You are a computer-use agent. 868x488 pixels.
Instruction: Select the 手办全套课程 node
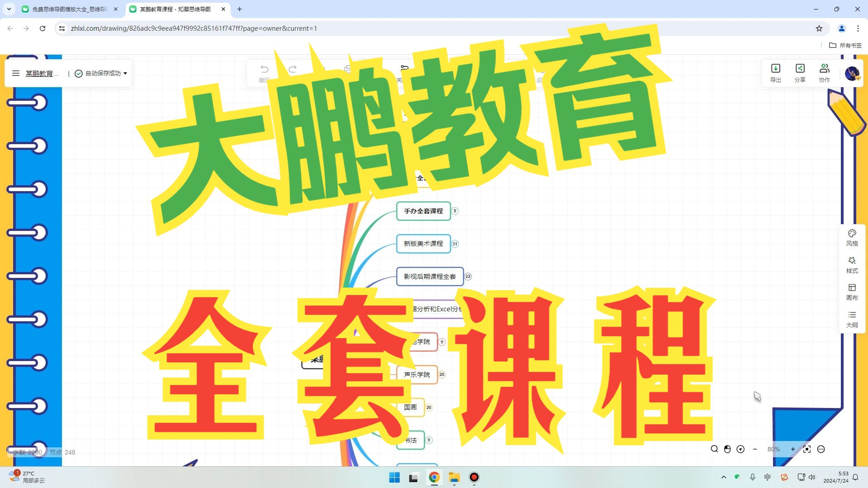[x=424, y=211]
